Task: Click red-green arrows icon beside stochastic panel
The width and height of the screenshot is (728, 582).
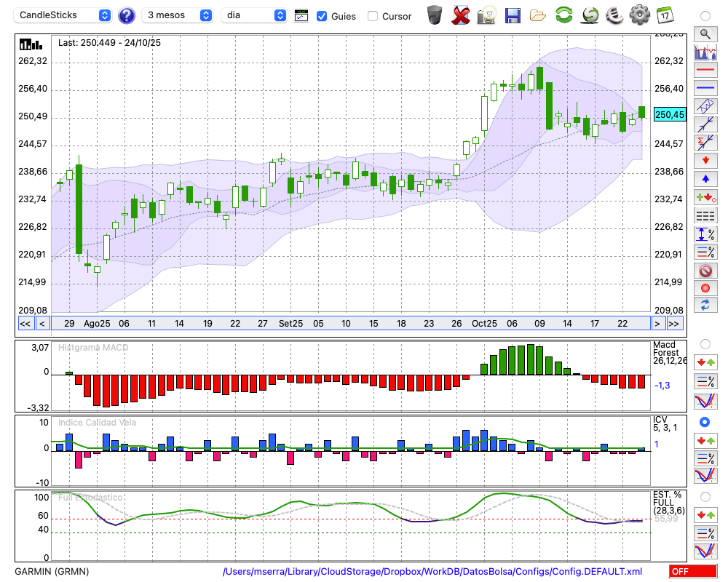Action: 705,514
